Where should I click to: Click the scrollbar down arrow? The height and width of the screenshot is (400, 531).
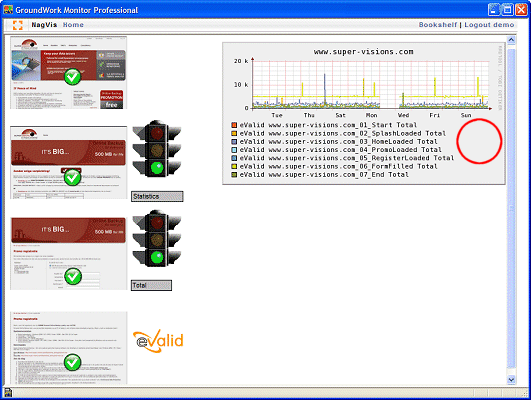(511, 380)
